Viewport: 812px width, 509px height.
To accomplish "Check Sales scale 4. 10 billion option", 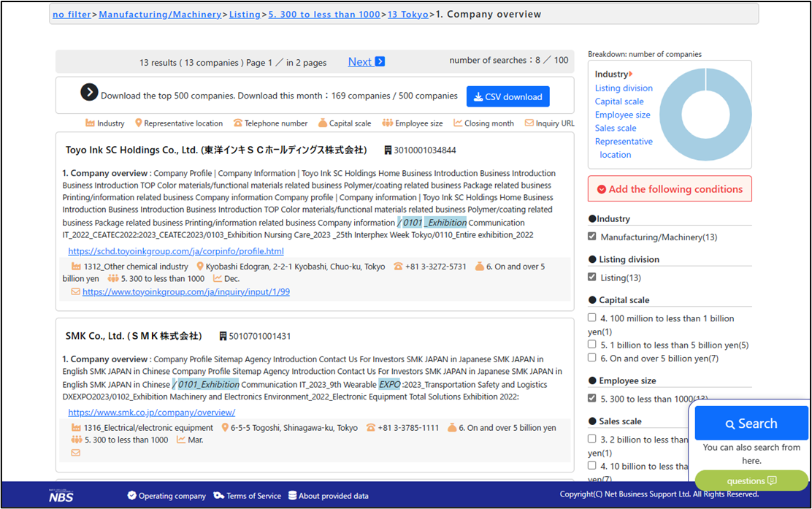I will point(592,465).
